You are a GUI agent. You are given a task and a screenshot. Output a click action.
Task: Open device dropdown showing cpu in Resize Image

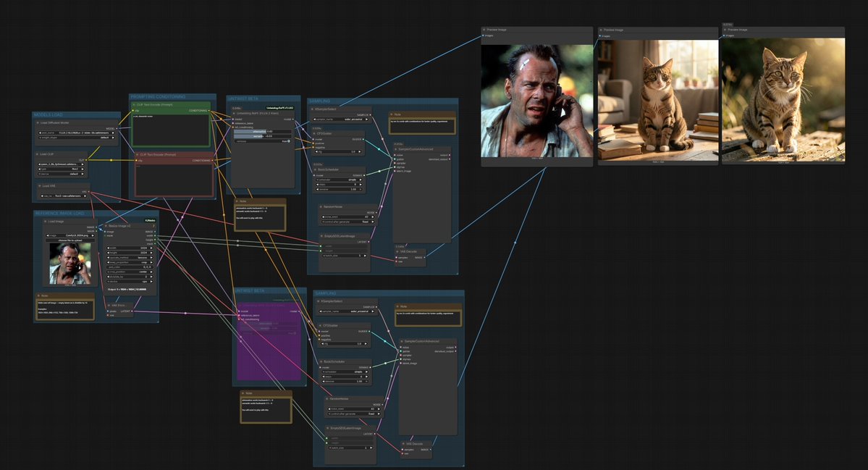tap(130, 281)
